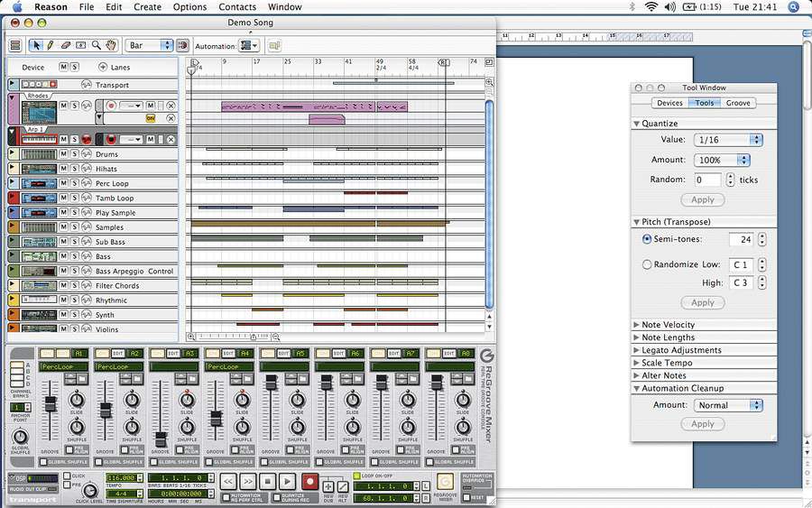Collapse the Quantize section
Screen dimensions: 812x508
tap(636, 124)
